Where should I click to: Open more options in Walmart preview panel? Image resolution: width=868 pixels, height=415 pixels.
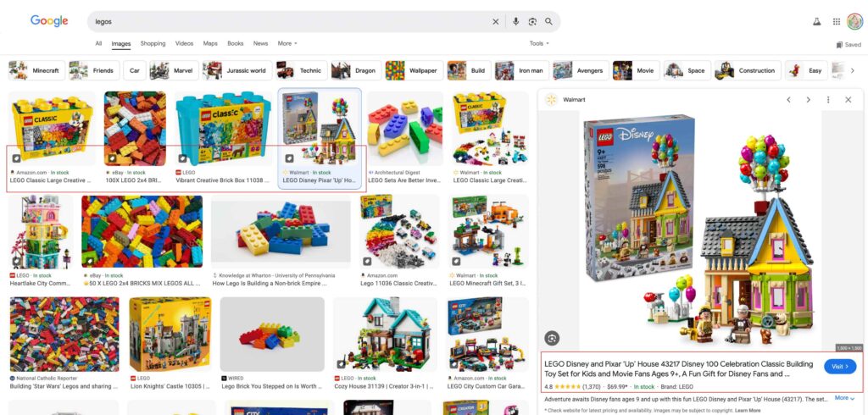click(828, 100)
